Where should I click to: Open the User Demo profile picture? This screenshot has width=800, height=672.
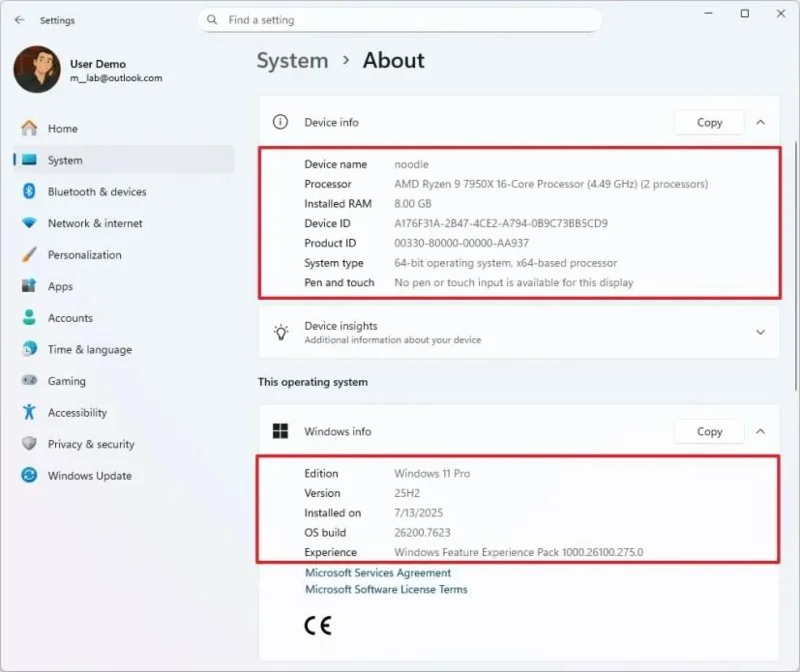[x=37, y=69]
